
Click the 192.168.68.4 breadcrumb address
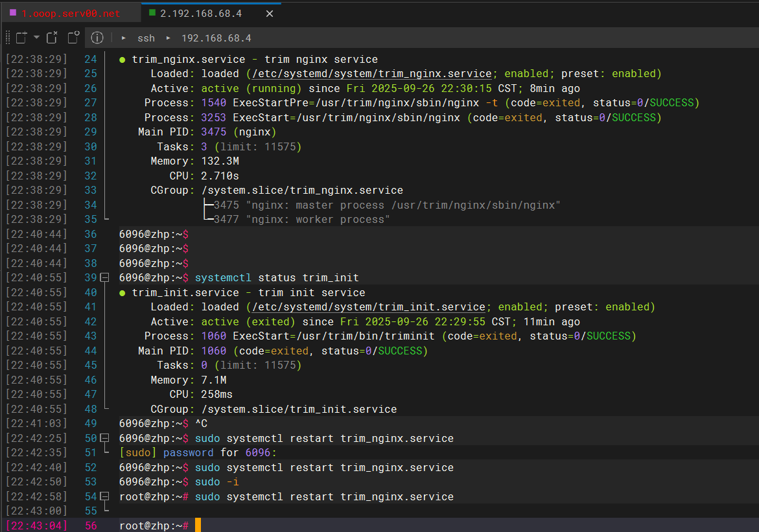pos(216,38)
